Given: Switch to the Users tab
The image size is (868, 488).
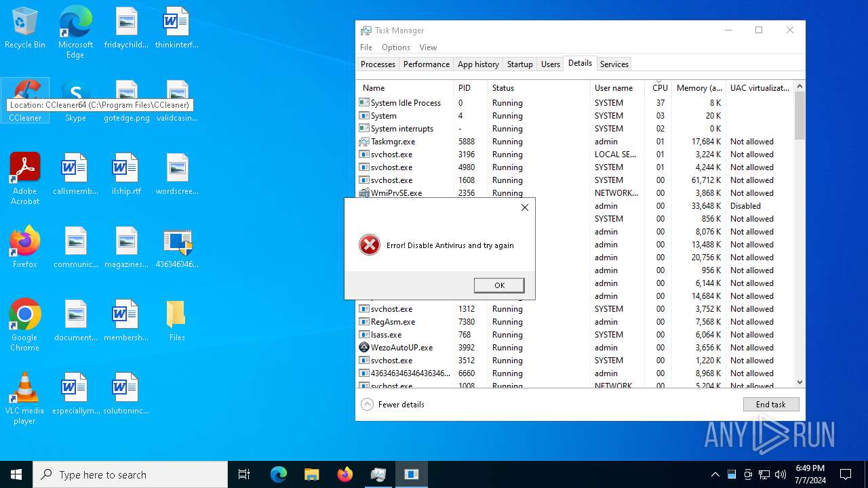Looking at the screenshot, I should tap(551, 64).
